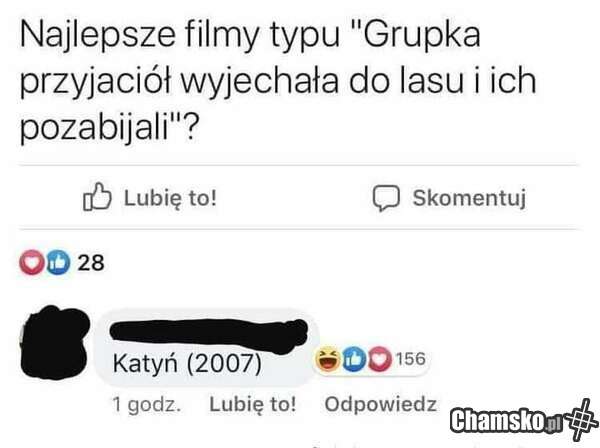Click the blacked-out commenter profile picture
600x448 pixels.
tap(54, 342)
